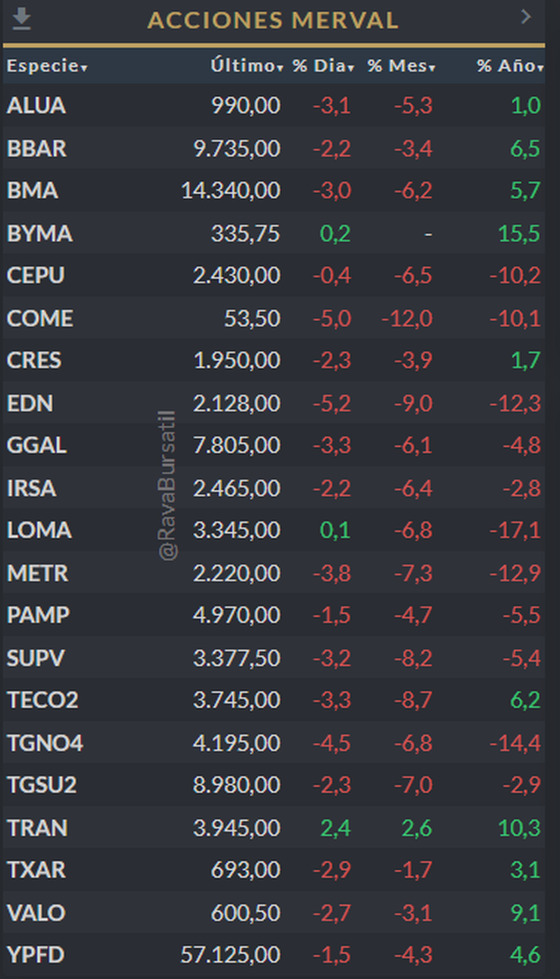This screenshot has height=979, width=560.
Task: Open the COME ticker
Action: pyautogui.click(x=40, y=318)
